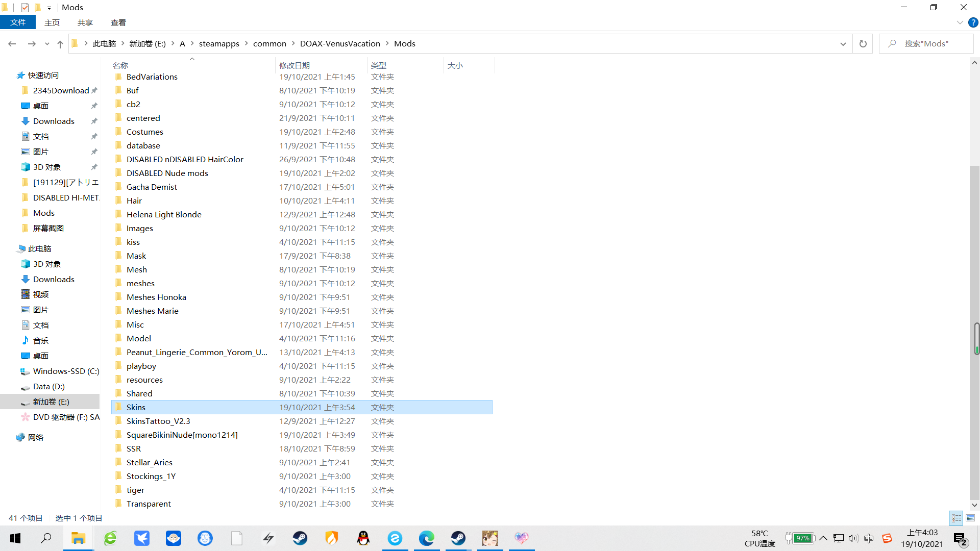Open Microsoft Edge from taskbar
The image size is (980, 551).
click(x=427, y=538)
